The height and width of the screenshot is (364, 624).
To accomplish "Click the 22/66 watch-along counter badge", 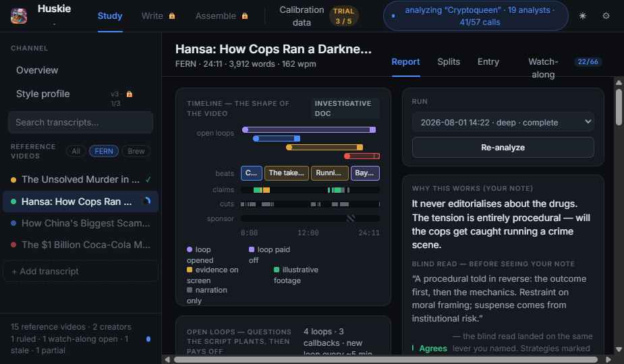I will pyautogui.click(x=588, y=61).
